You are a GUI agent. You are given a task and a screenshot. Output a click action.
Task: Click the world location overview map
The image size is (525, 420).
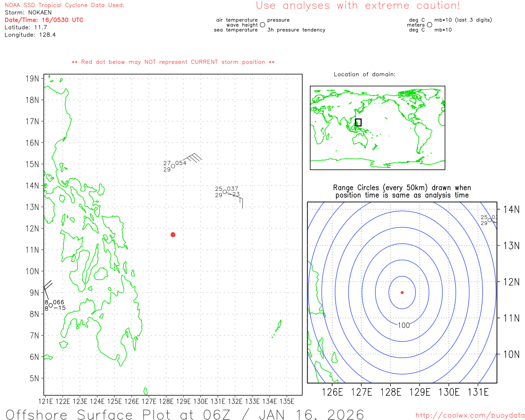(x=377, y=128)
